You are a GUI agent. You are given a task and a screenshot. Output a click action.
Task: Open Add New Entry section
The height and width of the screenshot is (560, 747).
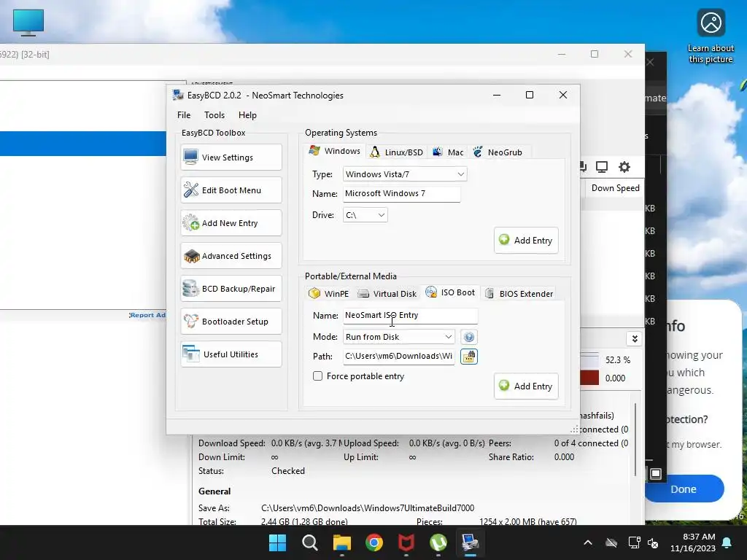click(x=231, y=223)
